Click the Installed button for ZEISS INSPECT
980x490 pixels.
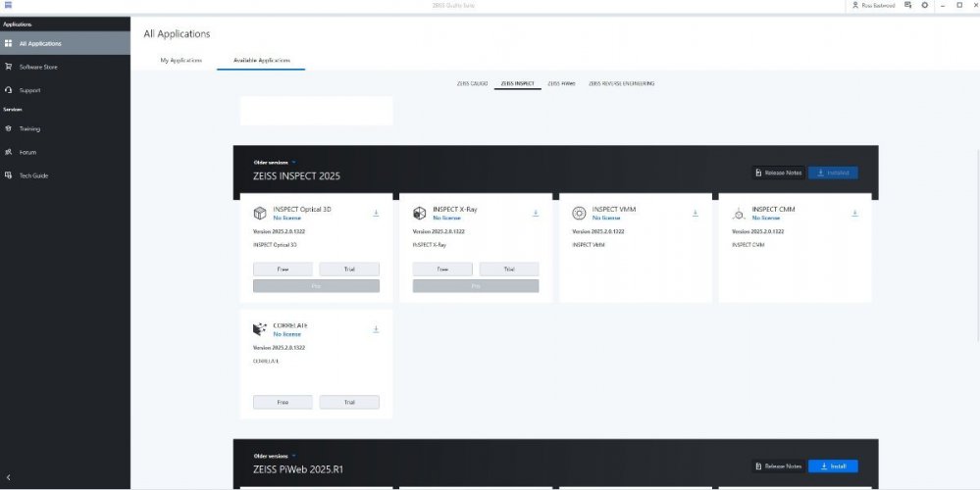[833, 172]
